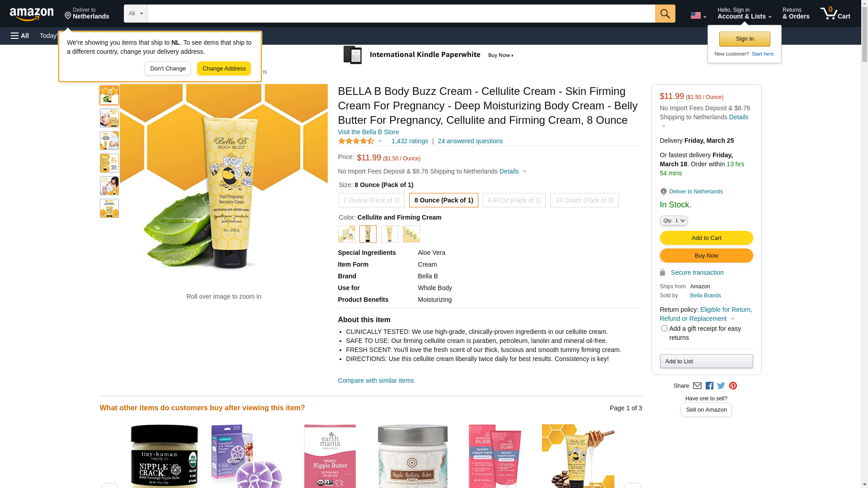Click the search magnifier Go button
Image resolution: width=868 pixels, height=488 pixels.
click(x=665, y=14)
